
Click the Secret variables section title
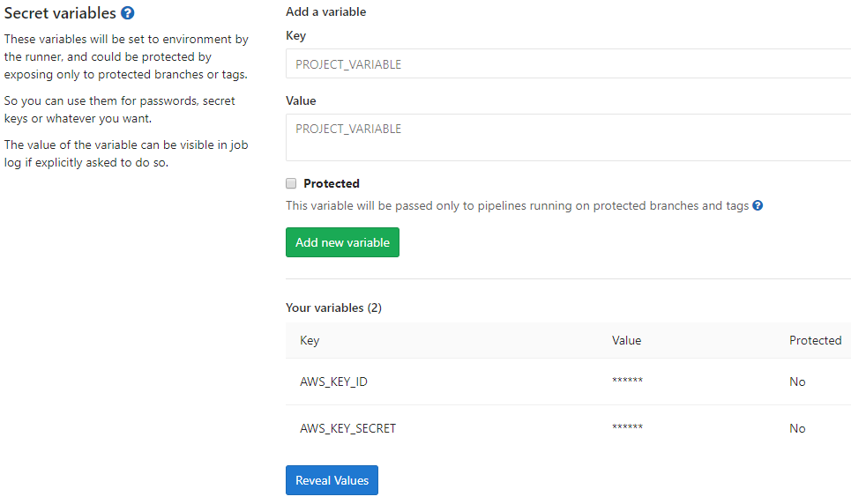click(60, 13)
